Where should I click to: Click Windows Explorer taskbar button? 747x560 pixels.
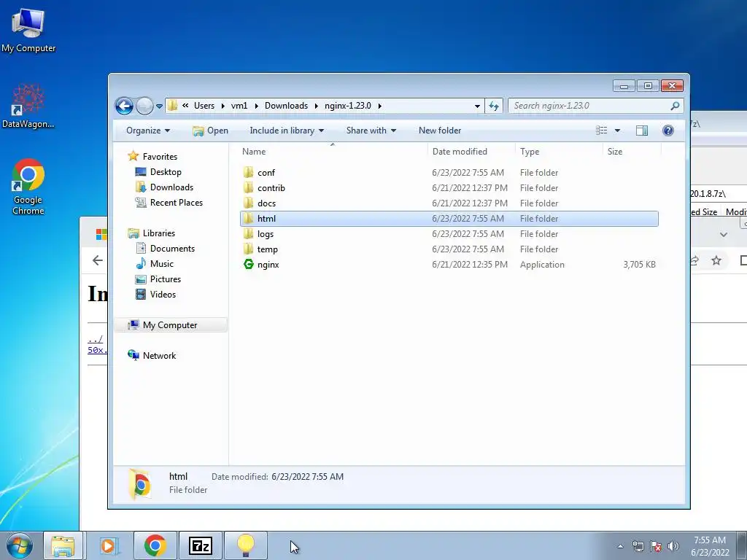click(x=63, y=545)
